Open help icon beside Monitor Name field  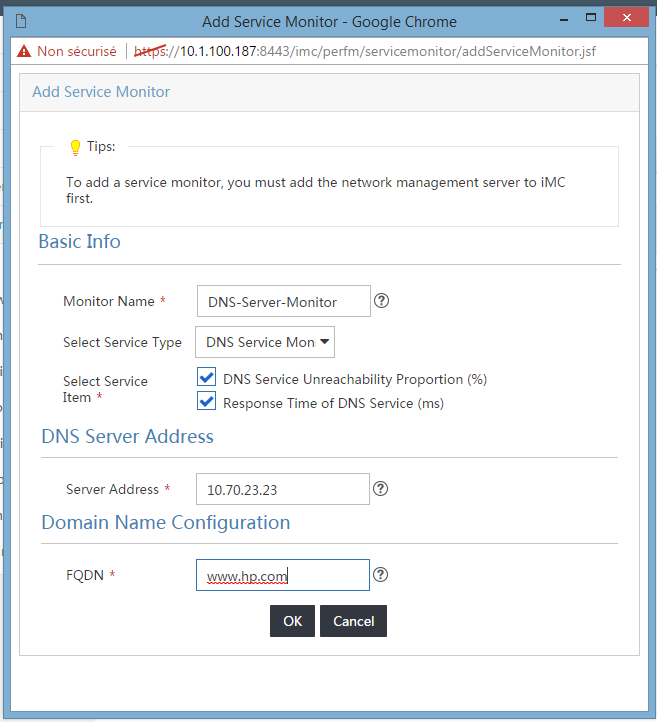381,301
